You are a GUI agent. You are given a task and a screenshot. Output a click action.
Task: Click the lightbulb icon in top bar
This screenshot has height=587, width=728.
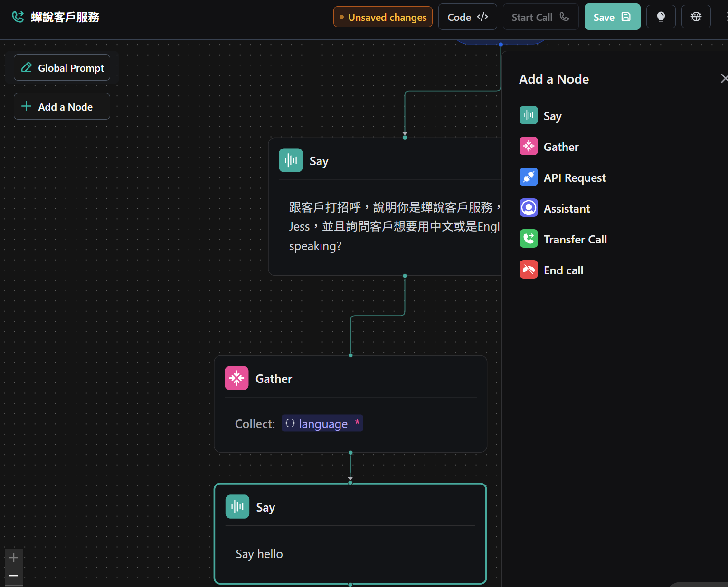661,17
